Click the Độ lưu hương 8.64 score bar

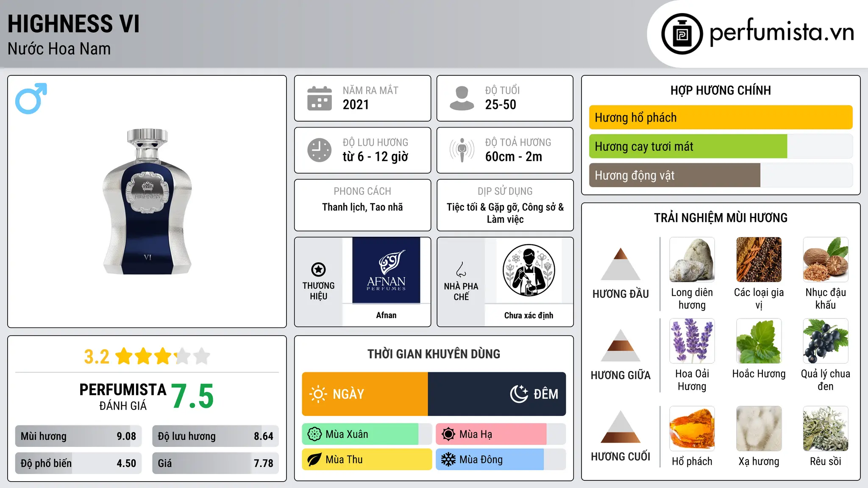[x=215, y=436]
